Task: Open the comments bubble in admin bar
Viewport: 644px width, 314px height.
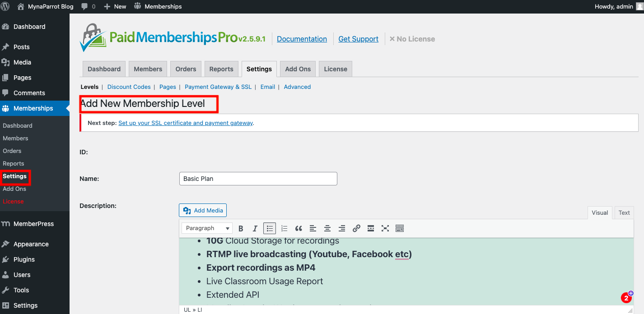Action: pyautogui.click(x=89, y=6)
